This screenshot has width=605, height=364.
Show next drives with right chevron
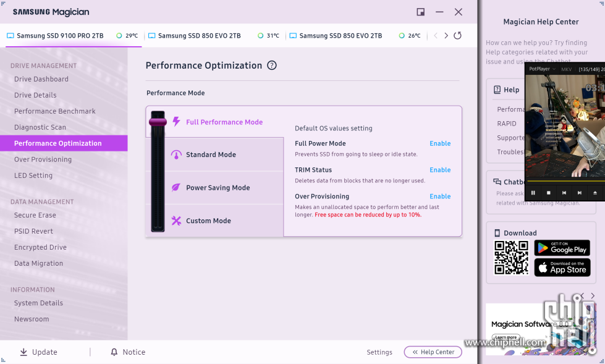(x=446, y=35)
